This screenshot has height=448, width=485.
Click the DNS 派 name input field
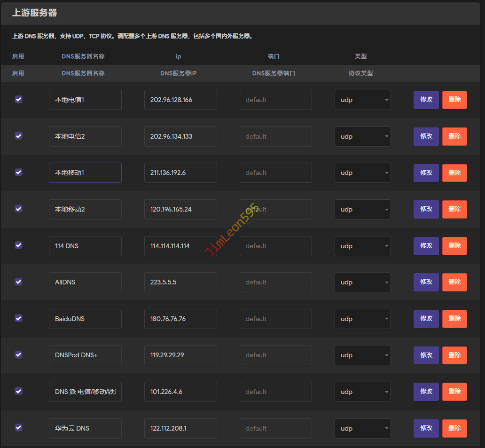pos(85,392)
